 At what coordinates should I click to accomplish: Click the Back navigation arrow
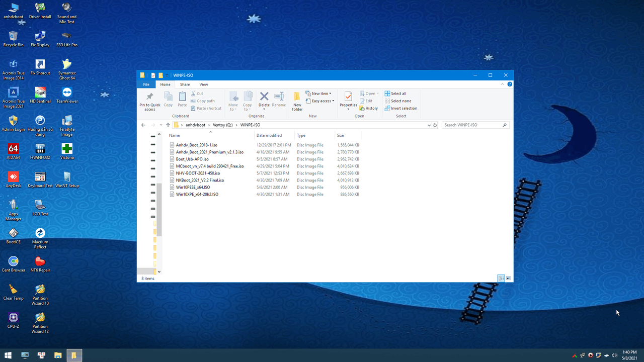pyautogui.click(x=143, y=125)
